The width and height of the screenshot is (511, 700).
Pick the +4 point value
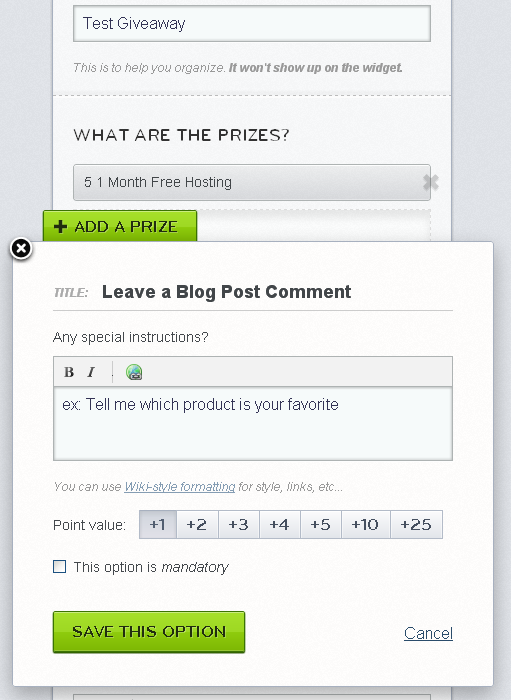click(x=280, y=525)
